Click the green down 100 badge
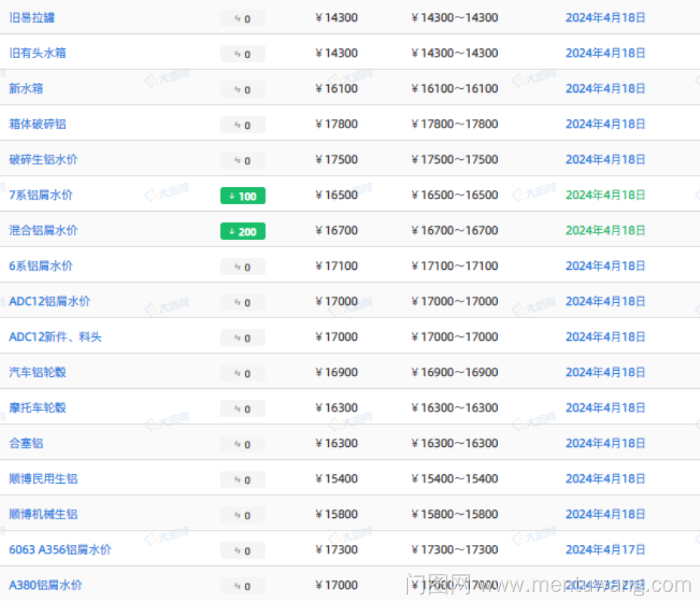The image size is (700, 603). click(x=242, y=196)
